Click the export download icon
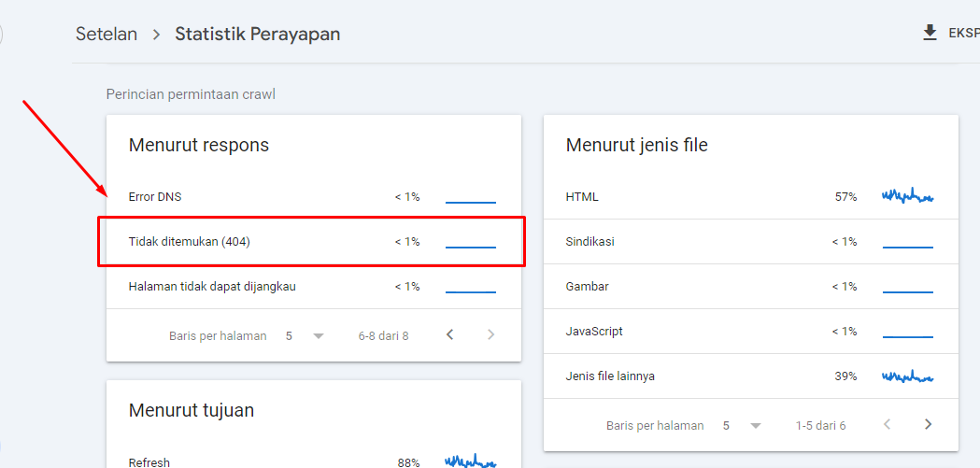Viewport: 980px width, 468px height. [x=930, y=33]
